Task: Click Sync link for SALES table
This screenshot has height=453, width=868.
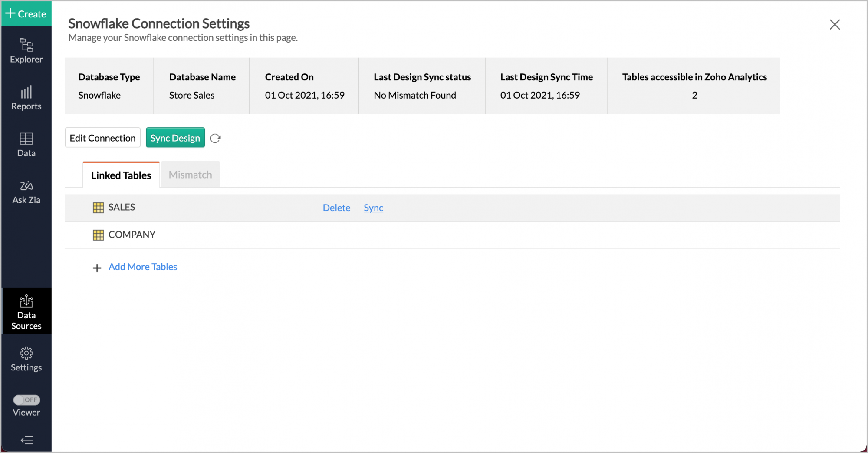Action: point(373,208)
